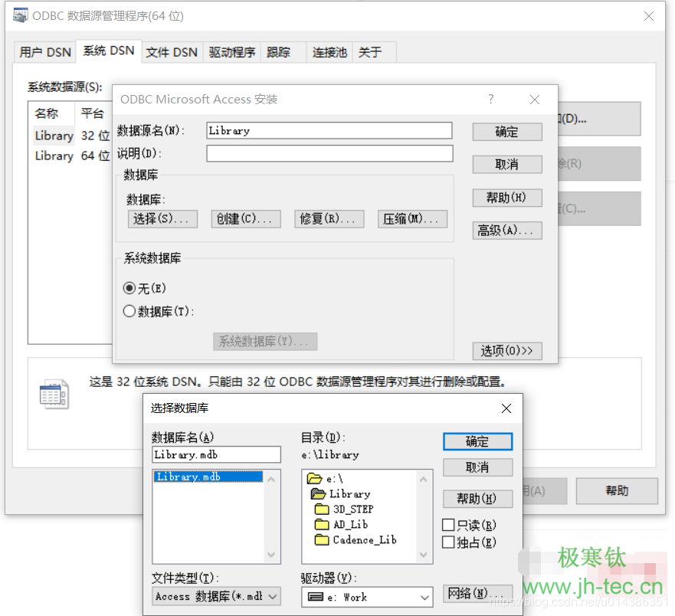Click the 高级(A)... button
Viewport: 675px width, 616px height.
[x=507, y=231]
